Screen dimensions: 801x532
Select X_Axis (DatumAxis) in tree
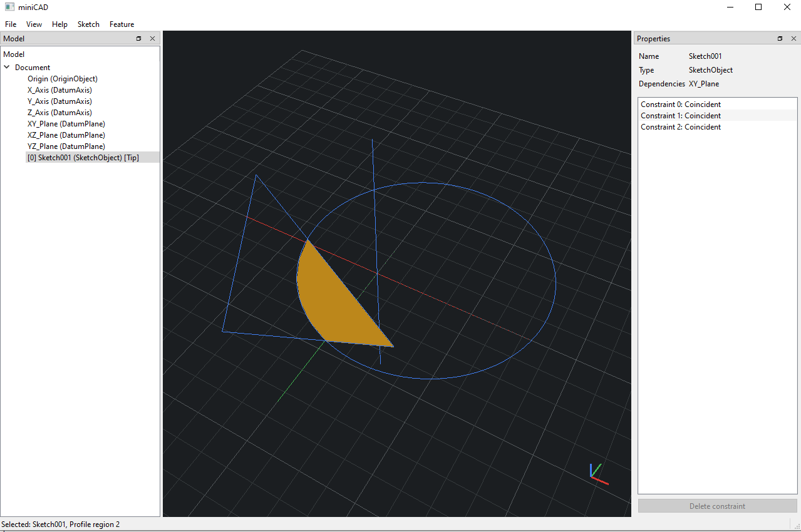59,90
